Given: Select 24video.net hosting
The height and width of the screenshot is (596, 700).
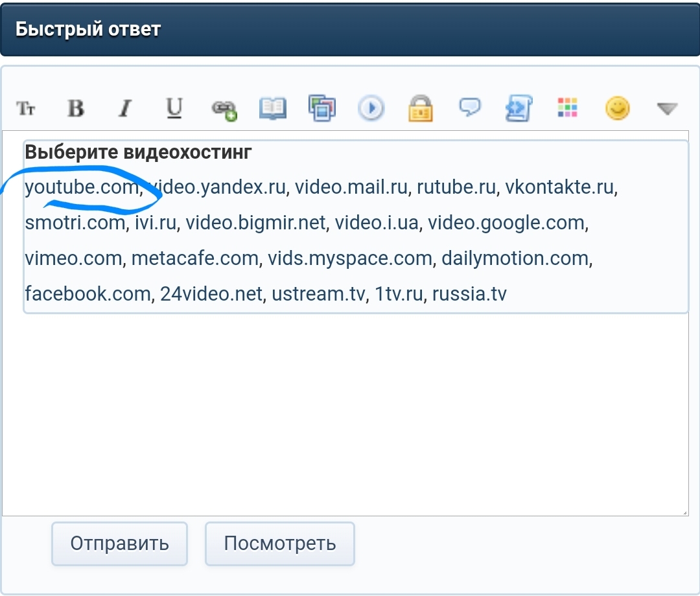Looking at the screenshot, I should (x=211, y=294).
